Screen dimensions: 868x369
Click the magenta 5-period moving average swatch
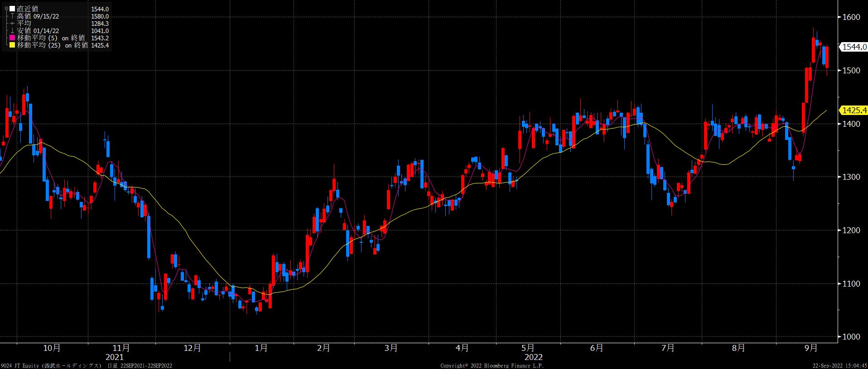click(12, 38)
